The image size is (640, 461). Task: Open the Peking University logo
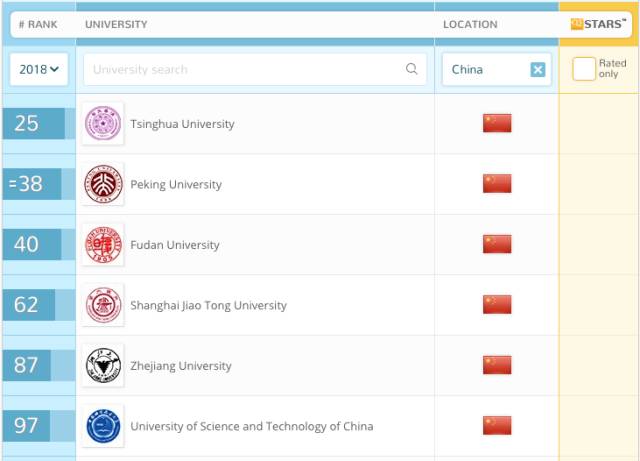pyautogui.click(x=103, y=184)
